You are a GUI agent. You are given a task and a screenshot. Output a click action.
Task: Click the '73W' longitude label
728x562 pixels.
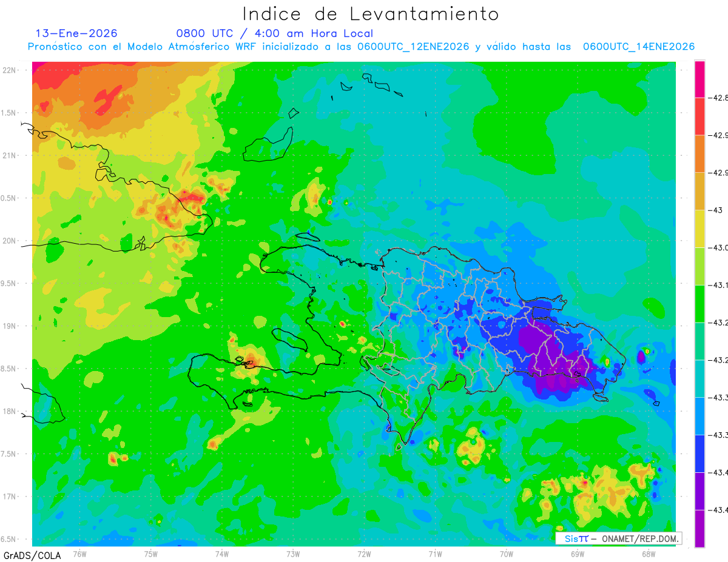click(x=293, y=554)
